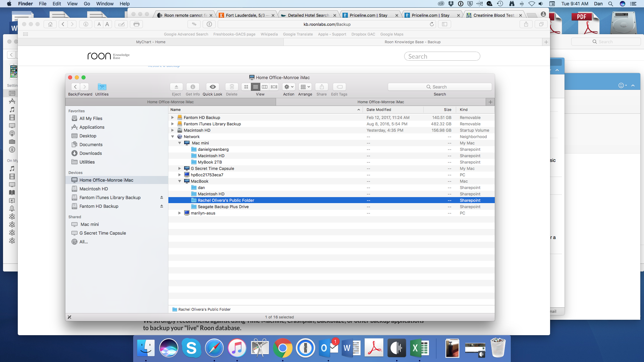Click the Quick Look eye icon
Image resolution: width=644 pixels, height=362 pixels.
point(212,87)
